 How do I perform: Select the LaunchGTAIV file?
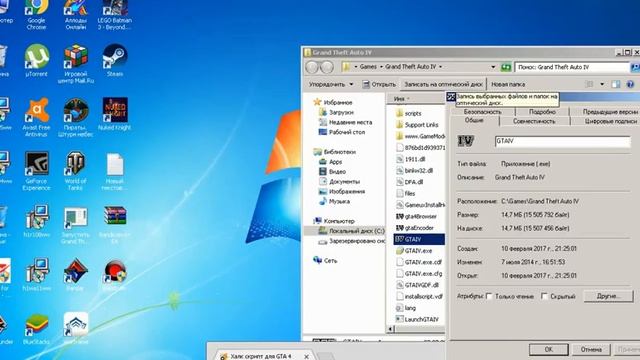coord(417,319)
